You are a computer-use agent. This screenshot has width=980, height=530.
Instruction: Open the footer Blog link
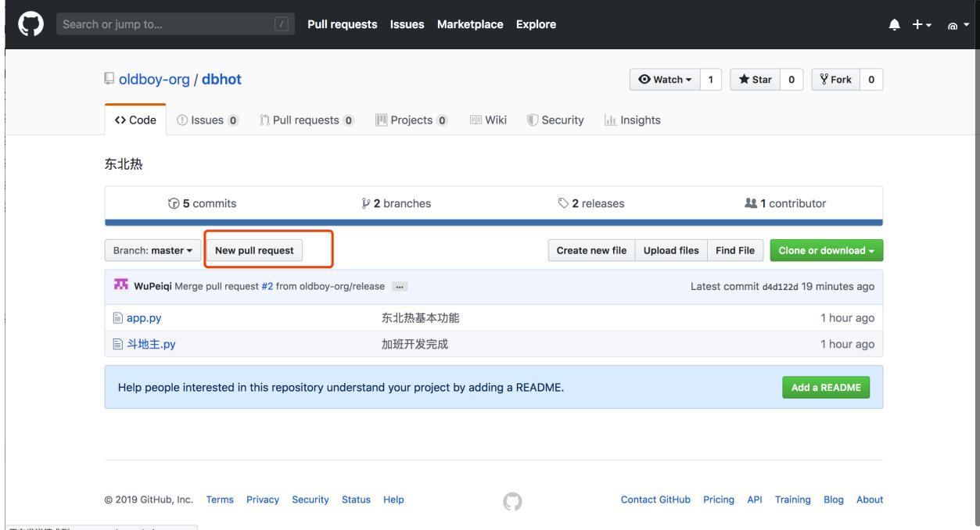(x=834, y=500)
